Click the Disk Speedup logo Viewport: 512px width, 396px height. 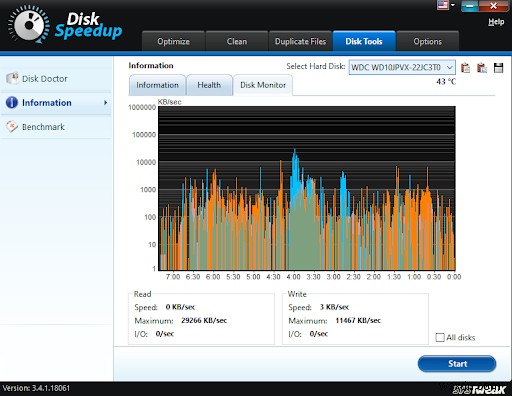(x=66, y=26)
